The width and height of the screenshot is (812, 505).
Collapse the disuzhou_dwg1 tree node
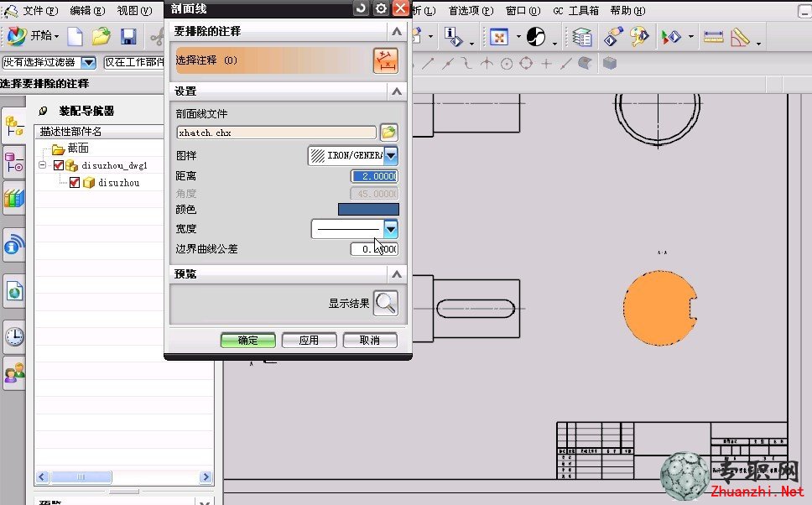43,165
